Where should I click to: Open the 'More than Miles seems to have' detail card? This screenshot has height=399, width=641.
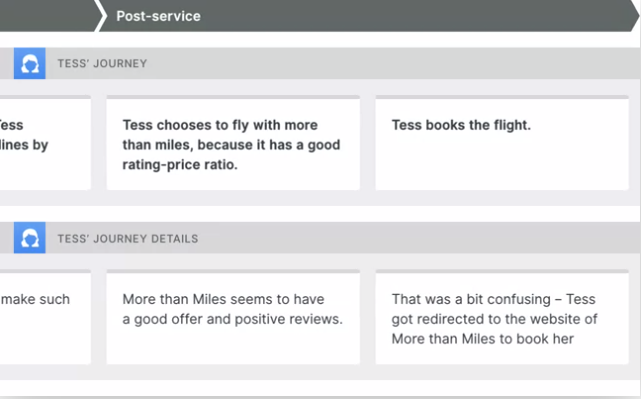point(233,317)
